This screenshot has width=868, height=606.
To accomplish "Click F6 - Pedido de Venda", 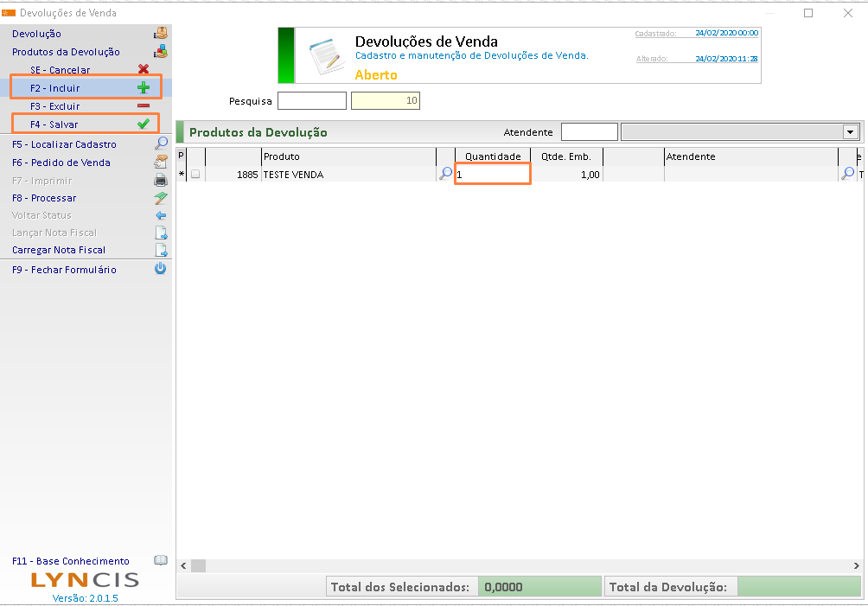I will (x=61, y=163).
